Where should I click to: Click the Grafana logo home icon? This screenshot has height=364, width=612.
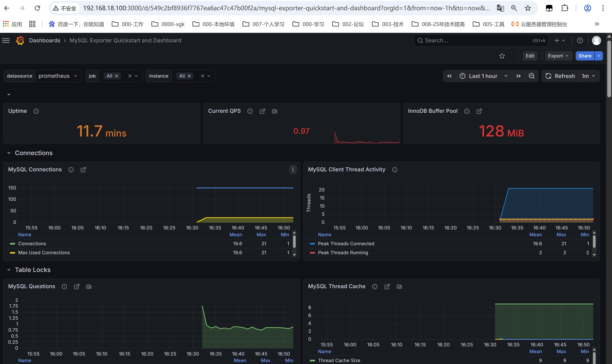(20, 40)
